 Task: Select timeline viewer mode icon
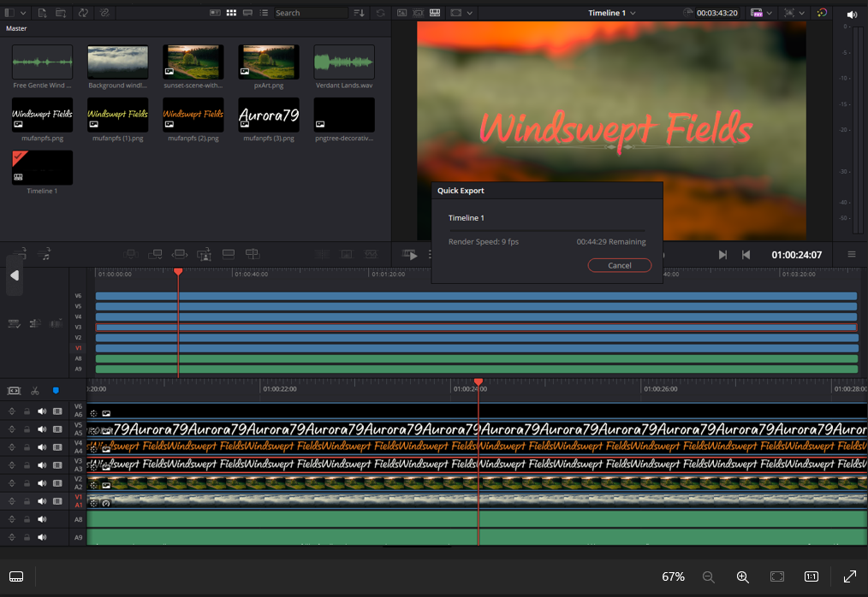[x=435, y=13]
